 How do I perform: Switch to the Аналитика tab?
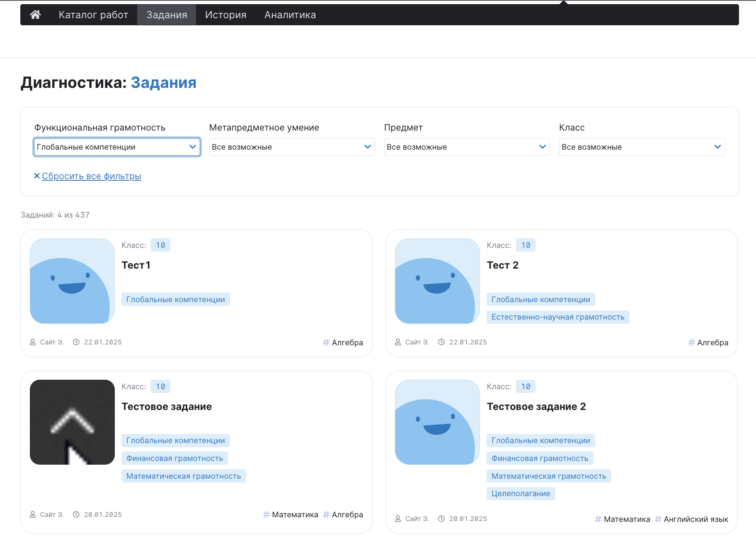tap(290, 15)
